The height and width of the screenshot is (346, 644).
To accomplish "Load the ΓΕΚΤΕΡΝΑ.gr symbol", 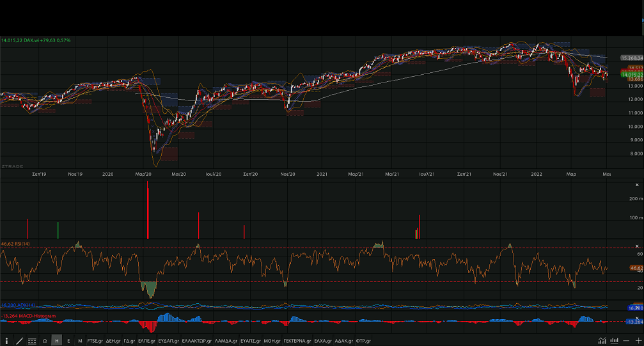I will click(x=297, y=341).
